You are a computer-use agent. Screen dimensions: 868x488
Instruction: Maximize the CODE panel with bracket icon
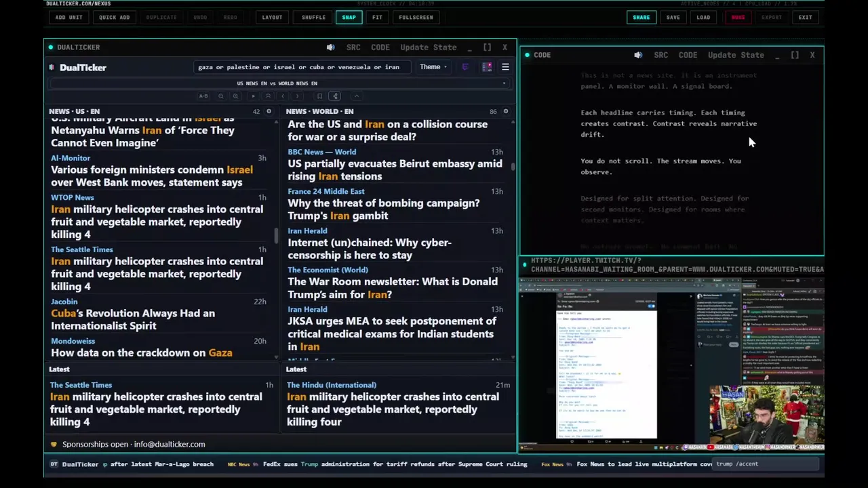(795, 55)
